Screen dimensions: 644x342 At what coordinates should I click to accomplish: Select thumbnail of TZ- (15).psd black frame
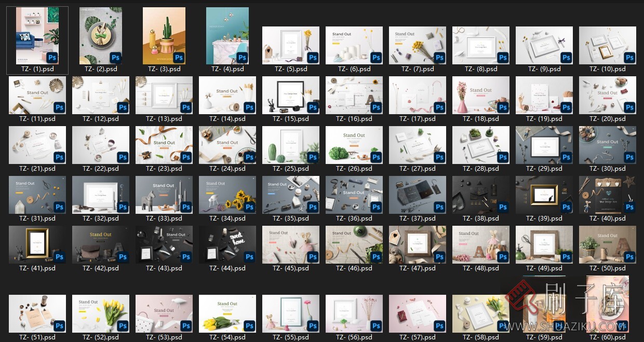pos(290,95)
